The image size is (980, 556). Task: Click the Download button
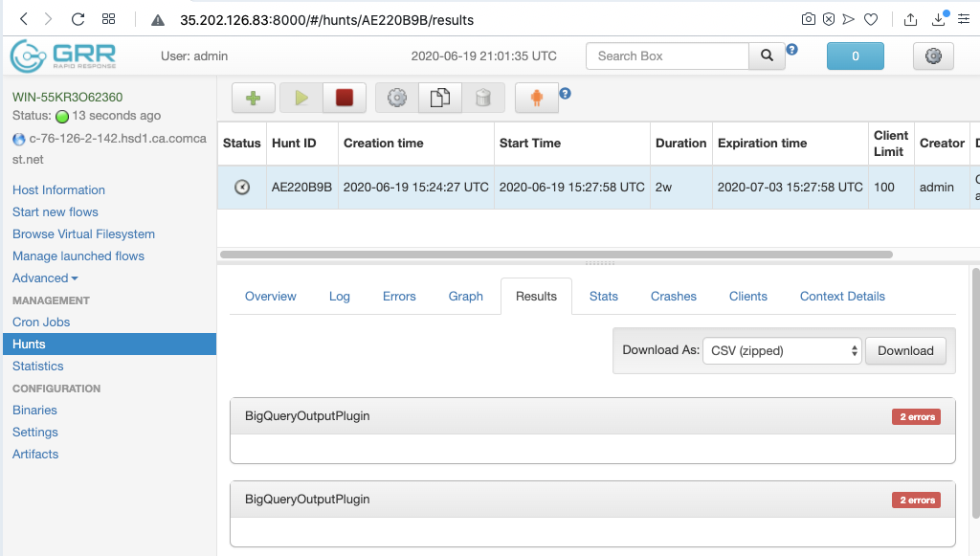[905, 350]
